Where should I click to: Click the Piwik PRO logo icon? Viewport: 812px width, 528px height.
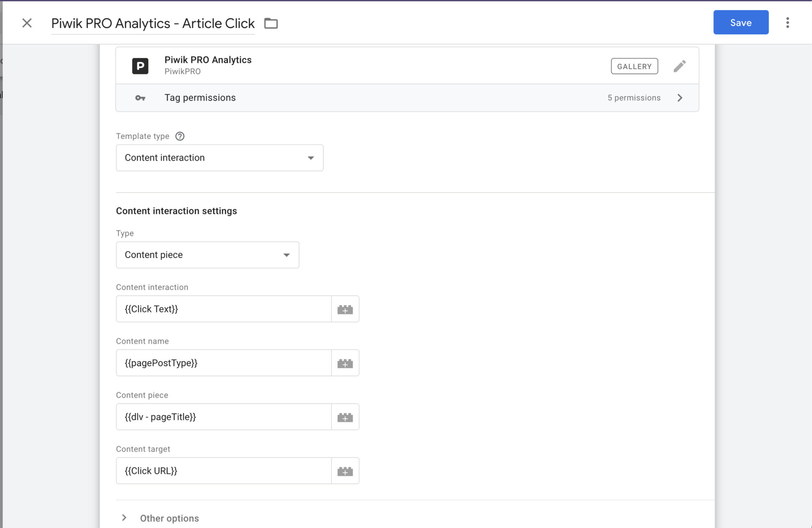tap(140, 66)
